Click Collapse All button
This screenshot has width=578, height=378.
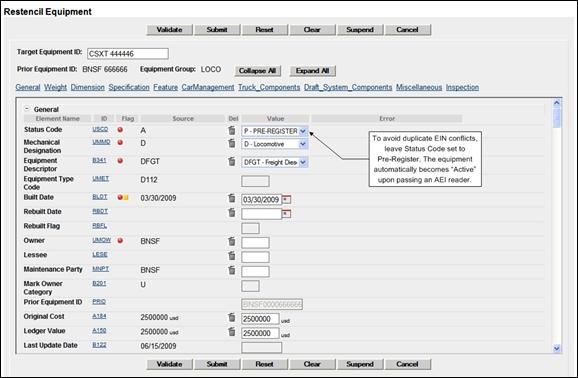[258, 71]
